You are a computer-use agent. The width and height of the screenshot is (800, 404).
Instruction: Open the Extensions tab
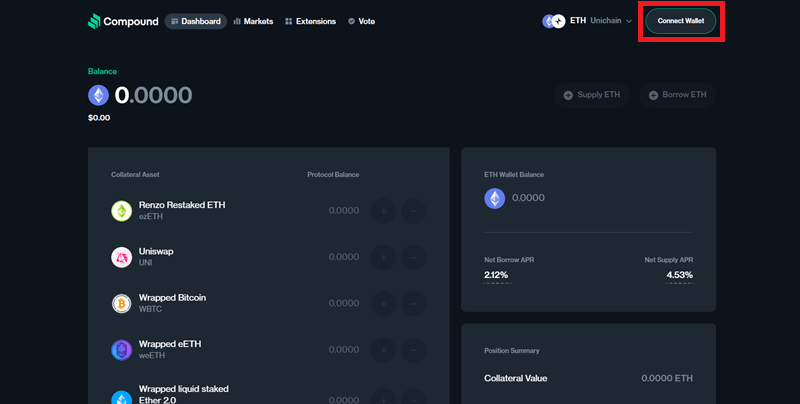click(310, 21)
